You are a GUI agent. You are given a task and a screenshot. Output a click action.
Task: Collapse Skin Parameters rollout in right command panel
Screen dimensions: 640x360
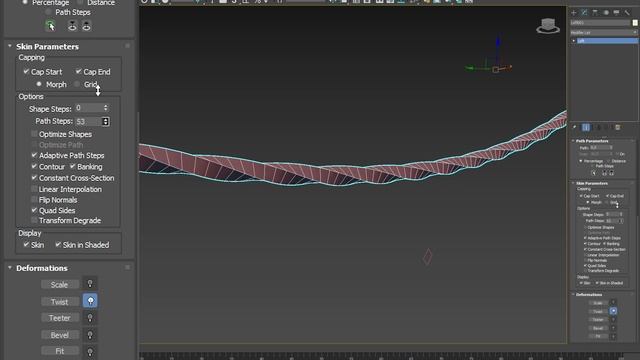(x=573, y=183)
